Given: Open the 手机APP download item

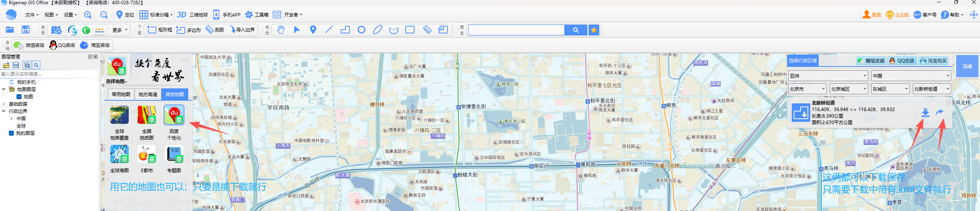Looking at the screenshot, I should point(227,15).
